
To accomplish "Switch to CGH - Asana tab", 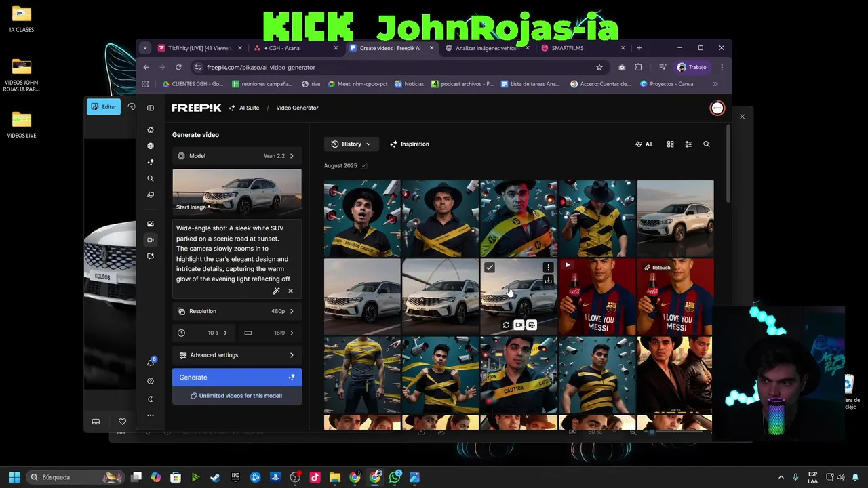I will [296, 48].
